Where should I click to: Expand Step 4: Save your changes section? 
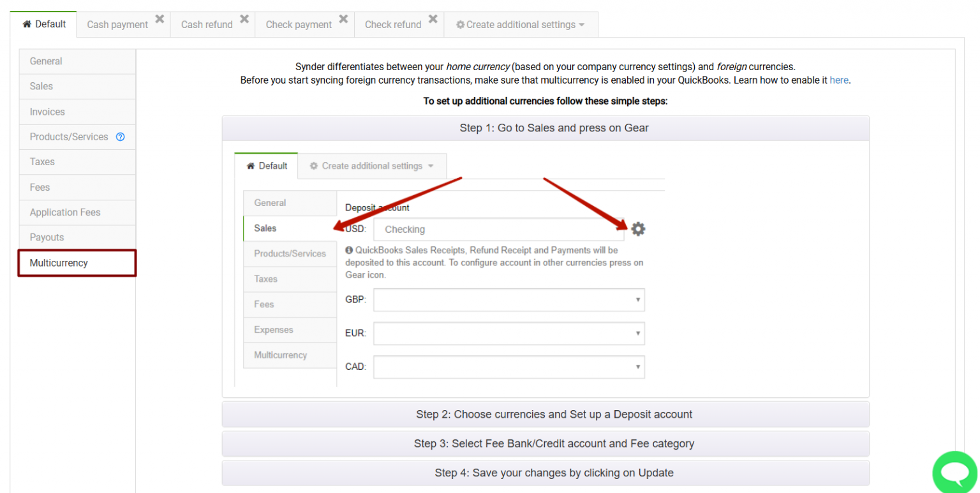tap(554, 473)
